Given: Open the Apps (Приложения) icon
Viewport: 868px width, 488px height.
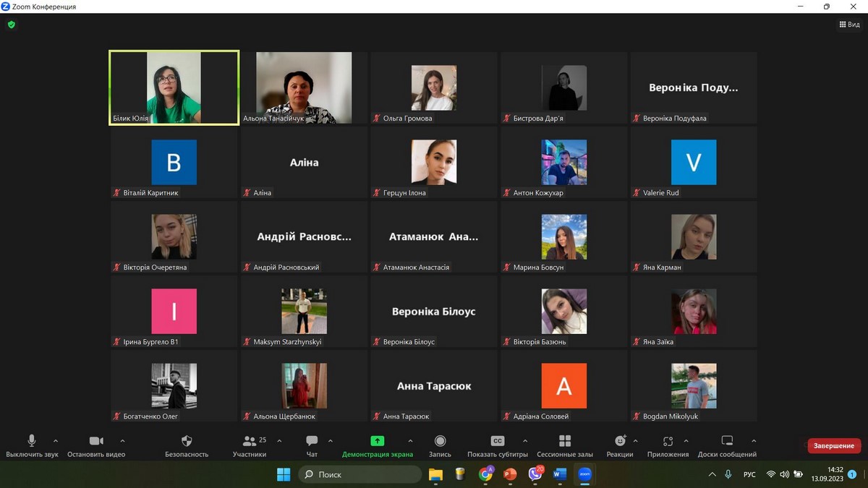Looking at the screenshot, I should click(x=668, y=441).
